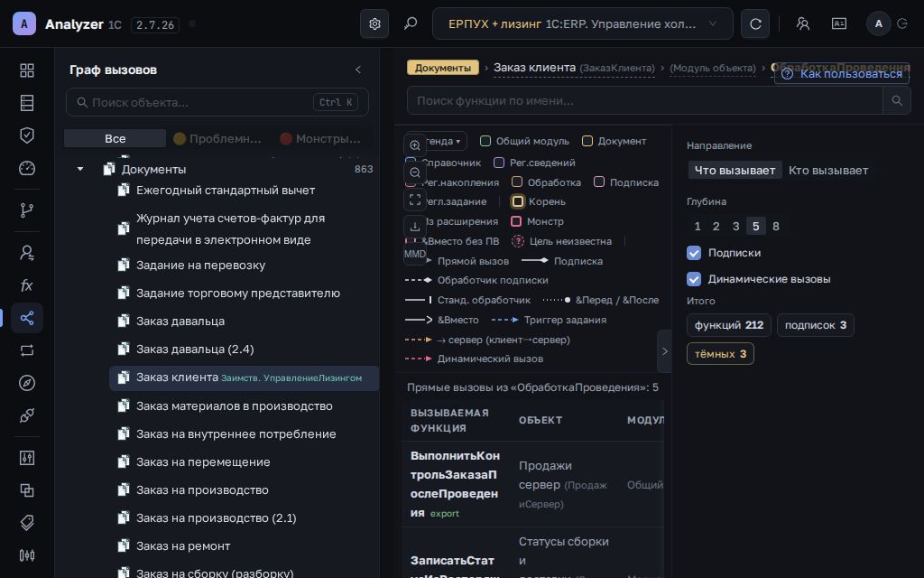The image size is (924, 578).
Task: Select the Все filter tab
Action: click(115, 138)
